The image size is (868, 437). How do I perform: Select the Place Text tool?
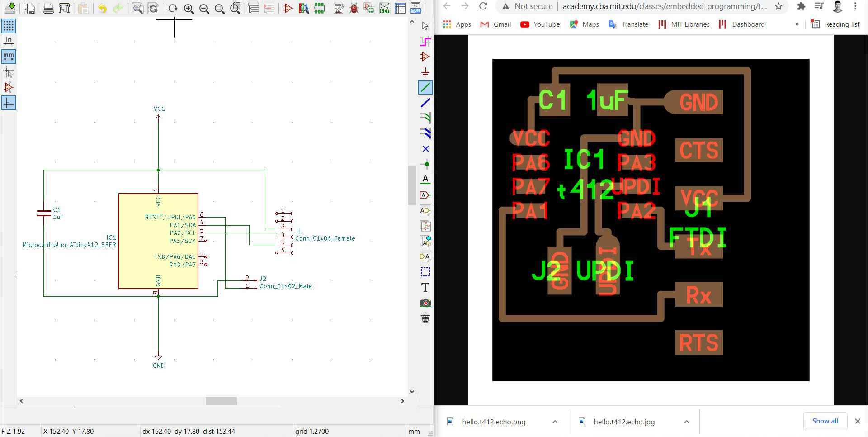(x=425, y=287)
